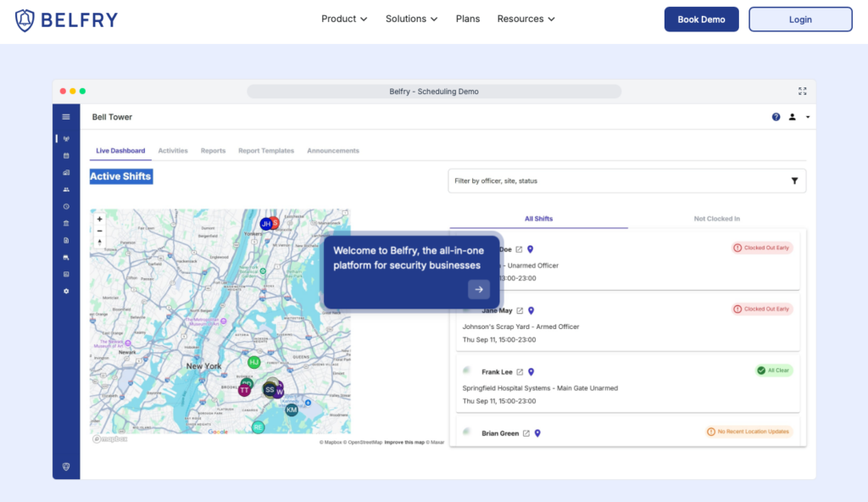
Task: Click the Book Demo button
Action: click(701, 20)
